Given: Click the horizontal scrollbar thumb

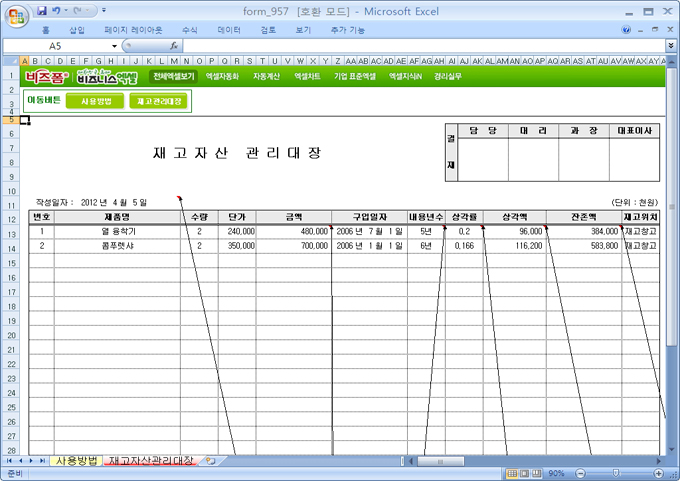Looking at the screenshot, I should click(x=440, y=461).
